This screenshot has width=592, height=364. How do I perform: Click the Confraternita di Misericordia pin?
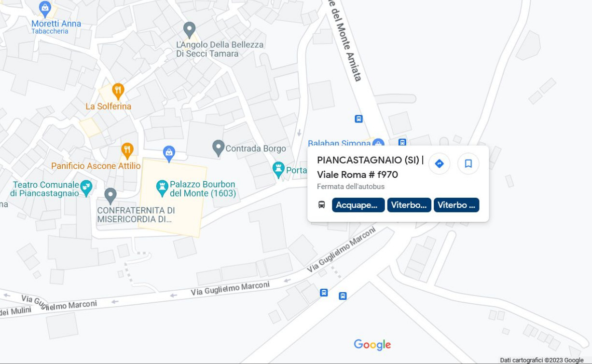(x=110, y=195)
